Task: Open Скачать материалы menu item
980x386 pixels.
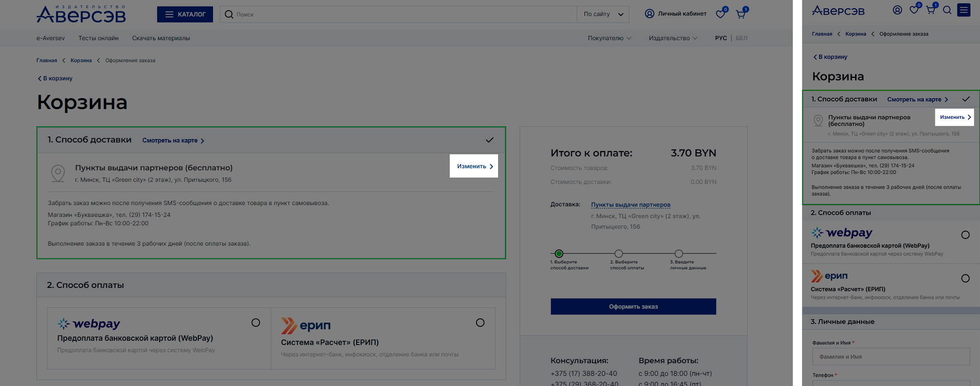Action: point(160,38)
